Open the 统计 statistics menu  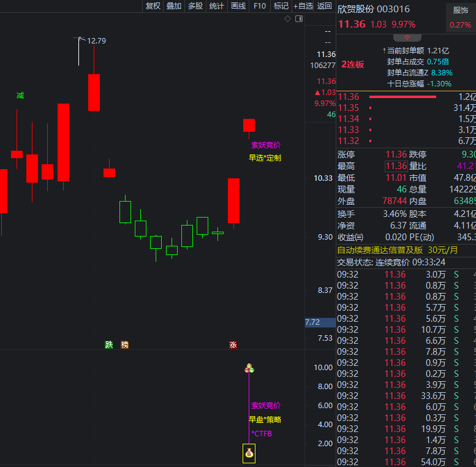(x=217, y=6)
